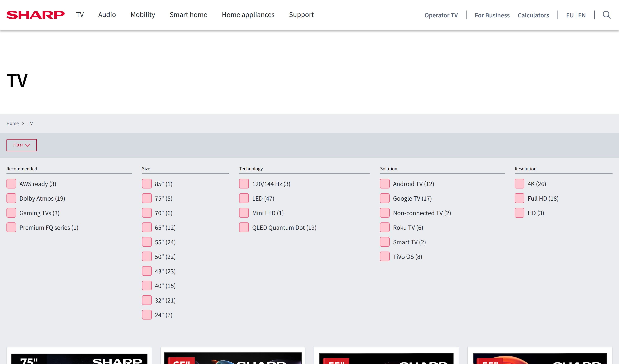Screen dimensions: 619x364
Task: Tick the Google TV checkbox
Action: coord(385,198)
